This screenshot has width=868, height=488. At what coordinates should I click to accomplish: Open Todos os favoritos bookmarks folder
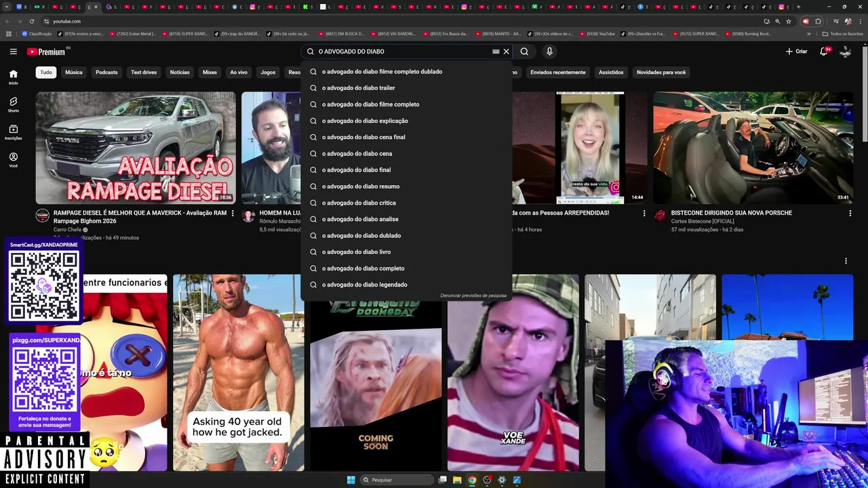point(843,34)
